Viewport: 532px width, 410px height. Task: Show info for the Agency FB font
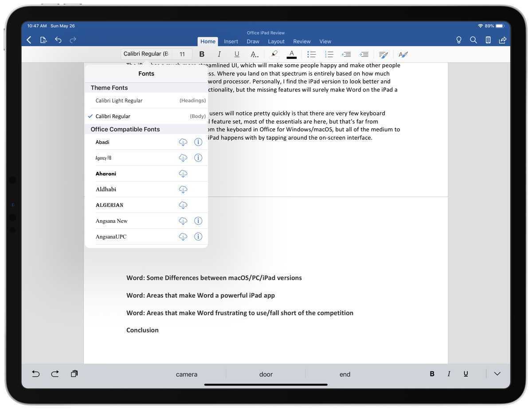click(x=198, y=158)
